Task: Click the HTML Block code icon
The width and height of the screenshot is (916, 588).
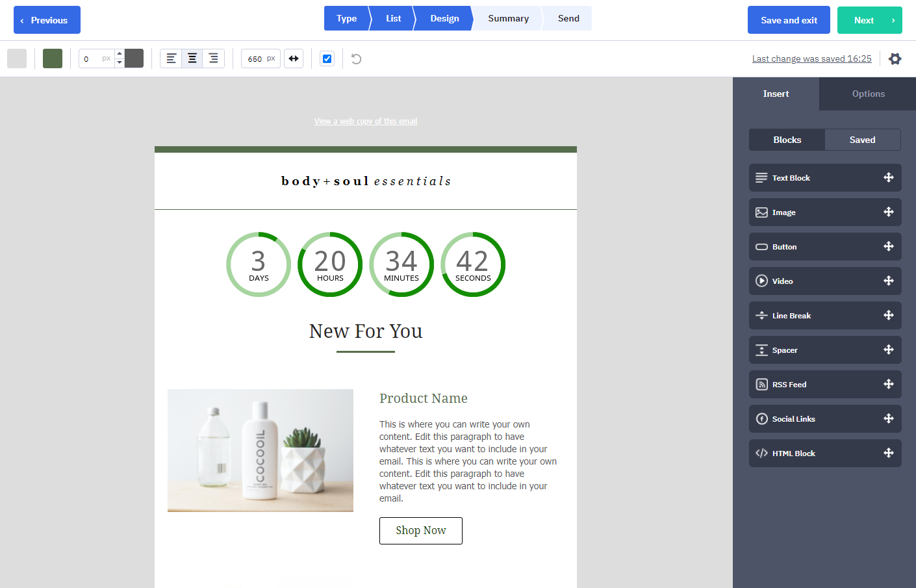Action: pos(761,454)
